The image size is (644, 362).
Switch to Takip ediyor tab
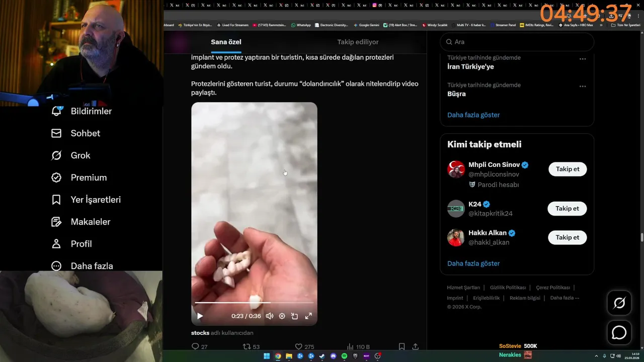358,42
